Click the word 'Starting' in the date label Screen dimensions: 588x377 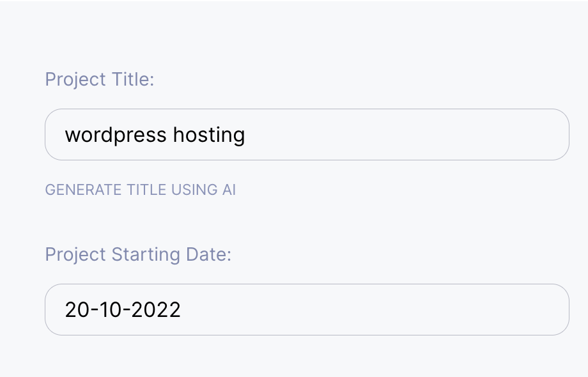(x=146, y=254)
